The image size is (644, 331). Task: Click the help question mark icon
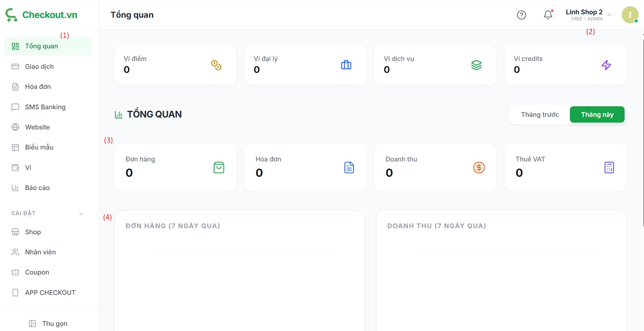521,15
